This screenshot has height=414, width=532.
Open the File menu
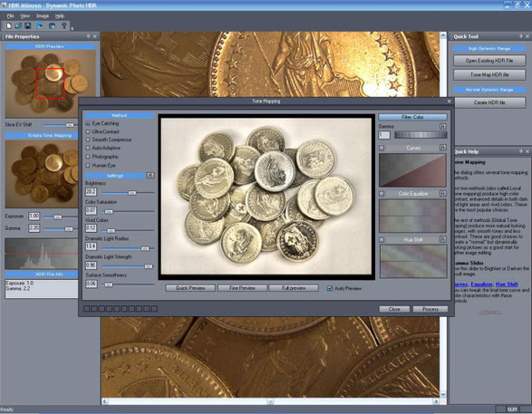click(x=11, y=16)
